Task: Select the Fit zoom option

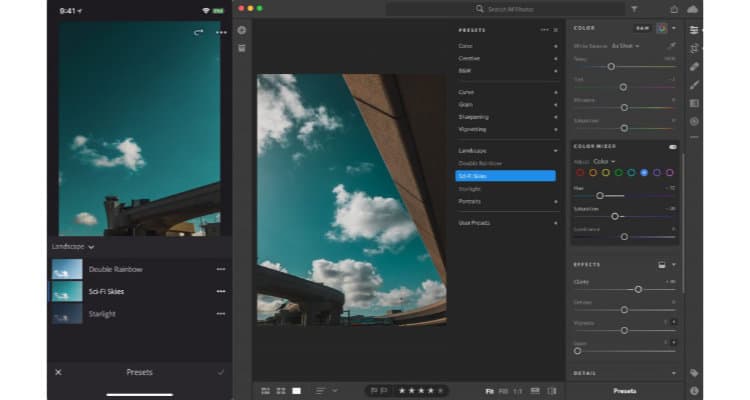Action: tap(490, 390)
